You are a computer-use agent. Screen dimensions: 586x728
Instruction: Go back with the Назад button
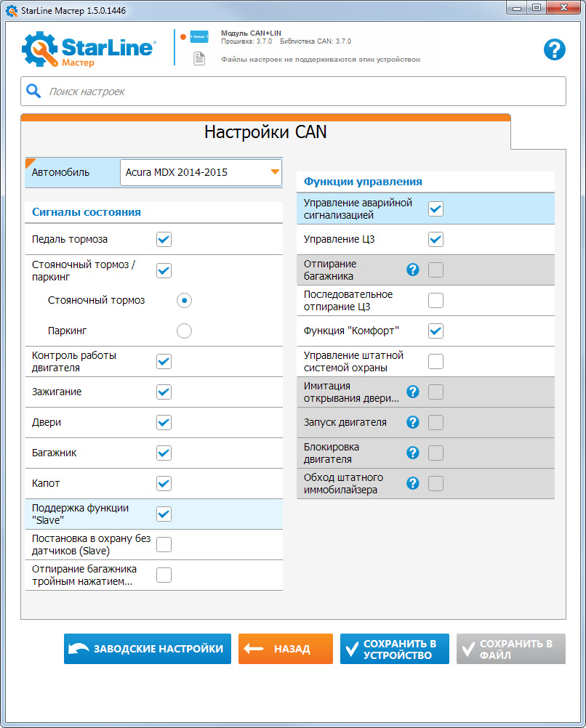pos(286,649)
